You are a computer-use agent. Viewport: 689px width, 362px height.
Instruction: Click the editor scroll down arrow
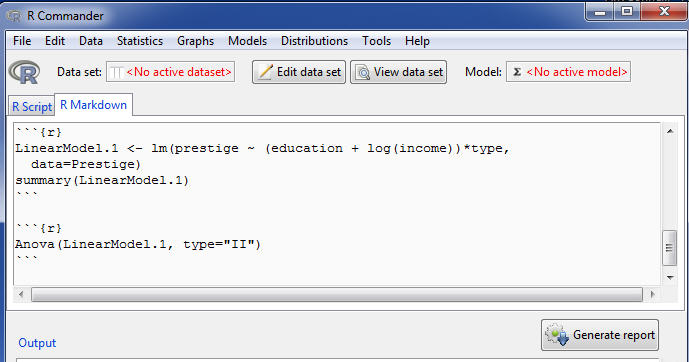pos(670,278)
